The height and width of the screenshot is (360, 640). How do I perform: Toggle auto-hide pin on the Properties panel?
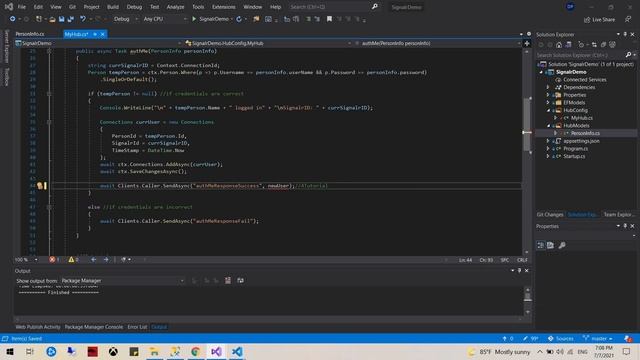[625, 226]
